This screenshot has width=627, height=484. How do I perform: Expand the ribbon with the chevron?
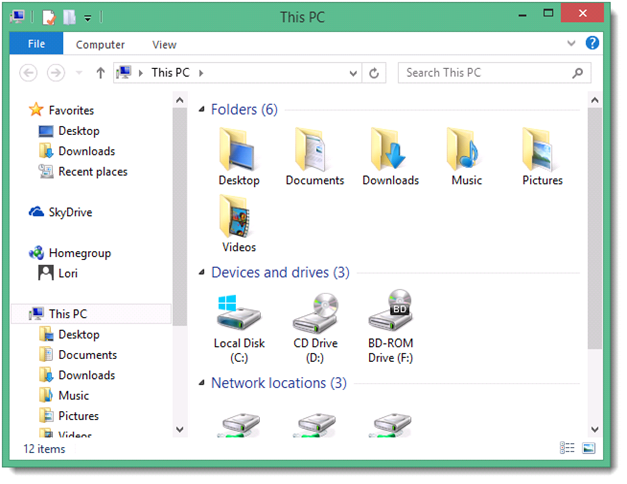point(571,43)
